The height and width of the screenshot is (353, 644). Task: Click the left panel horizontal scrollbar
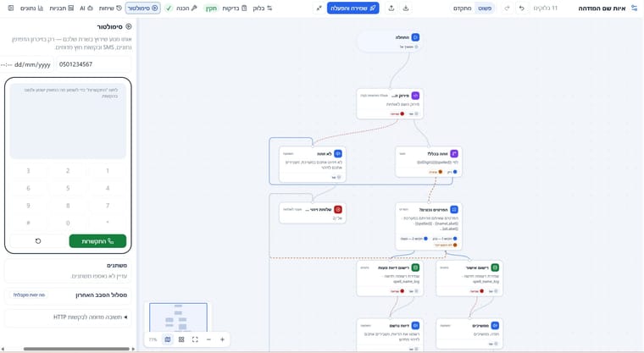tap(76, 349)
